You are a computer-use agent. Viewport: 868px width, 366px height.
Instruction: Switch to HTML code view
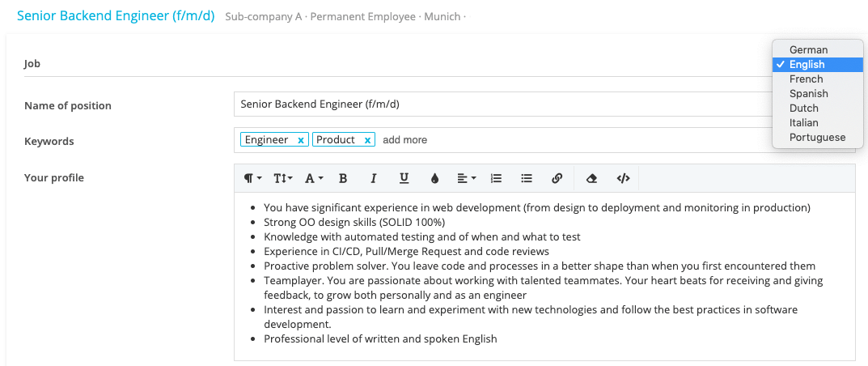tap(623, 178)
